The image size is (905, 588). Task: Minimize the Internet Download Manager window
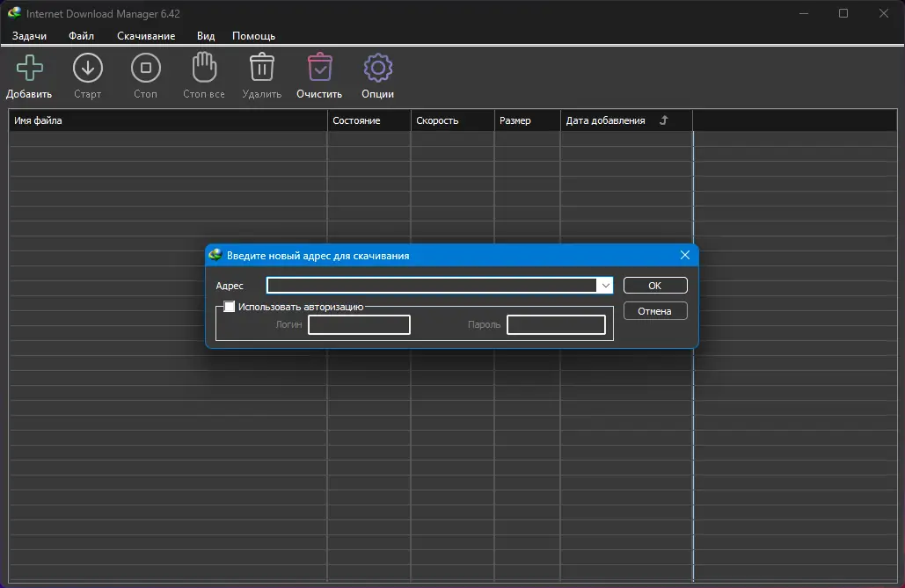pyautogui.click(x=804, y=13)
